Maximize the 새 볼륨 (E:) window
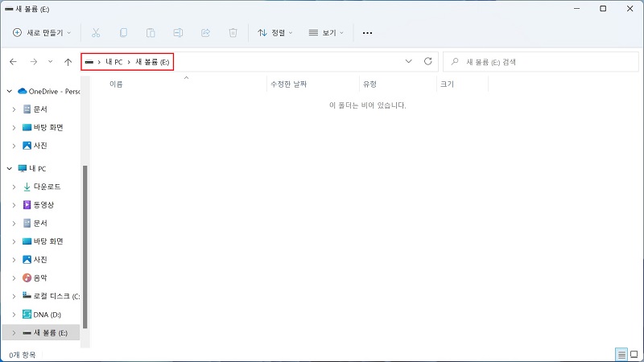 point(603,9)
